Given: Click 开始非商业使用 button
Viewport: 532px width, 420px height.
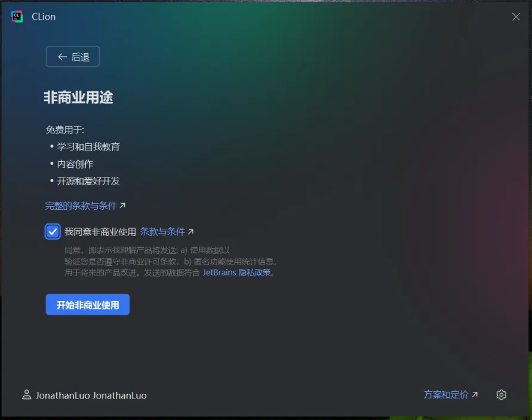Looking at the screenshot, I should pyautogui.click(x=88, y=305).
